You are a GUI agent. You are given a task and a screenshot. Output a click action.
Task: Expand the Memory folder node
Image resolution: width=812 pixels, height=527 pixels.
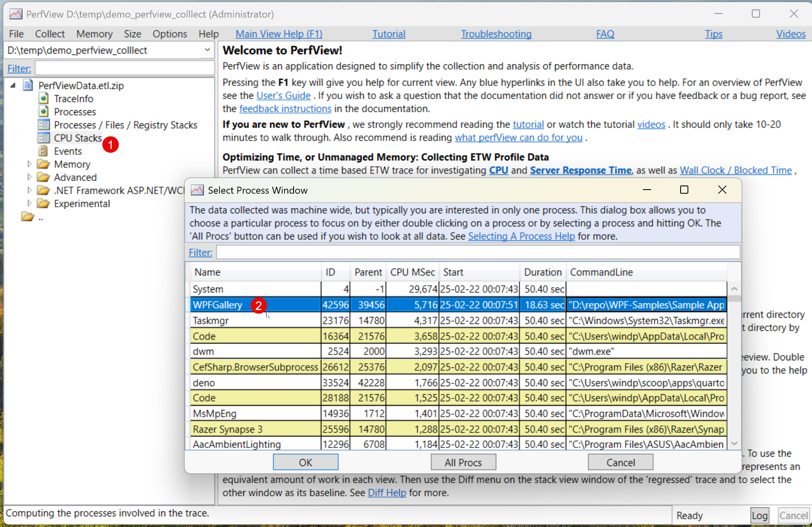[x=29, y=164]
